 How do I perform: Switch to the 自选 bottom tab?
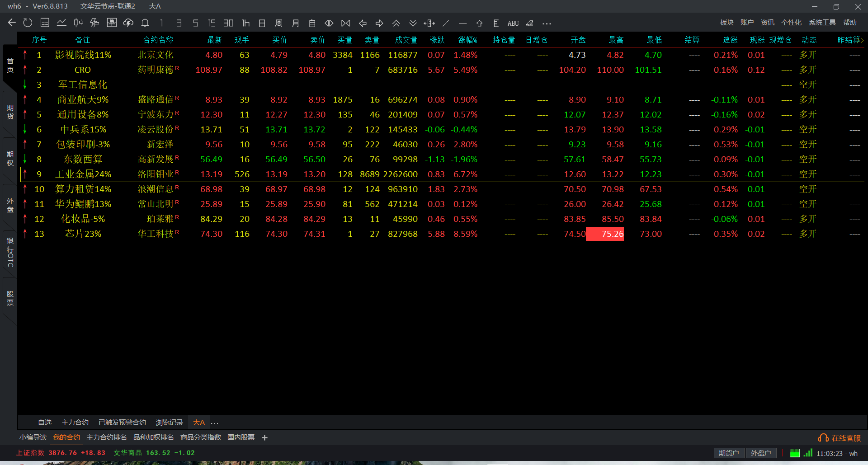tap(45, 423)
